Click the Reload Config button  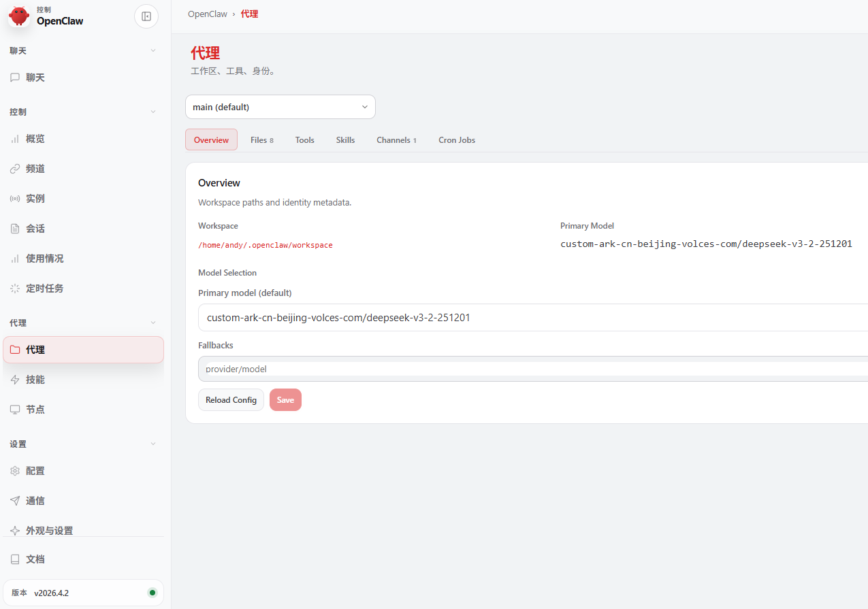tap(231, 400)
